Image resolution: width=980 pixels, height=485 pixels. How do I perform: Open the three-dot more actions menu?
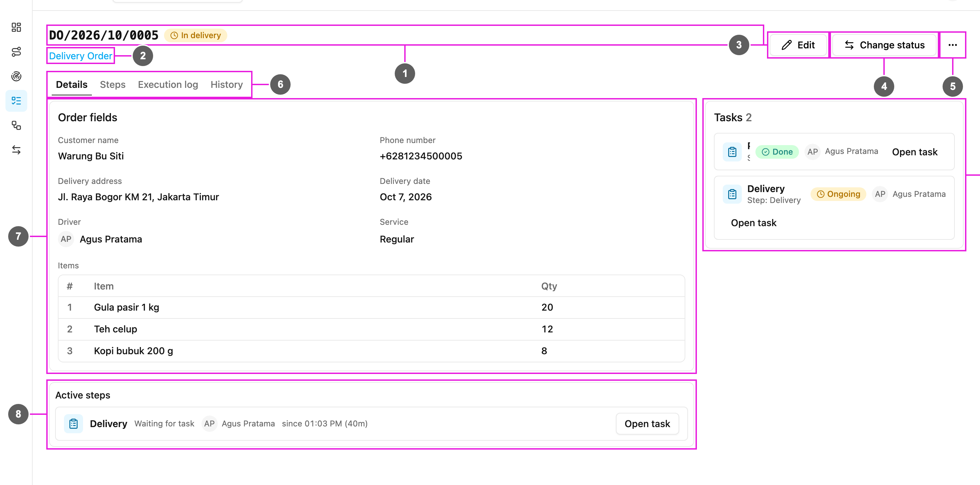[952, 45]
